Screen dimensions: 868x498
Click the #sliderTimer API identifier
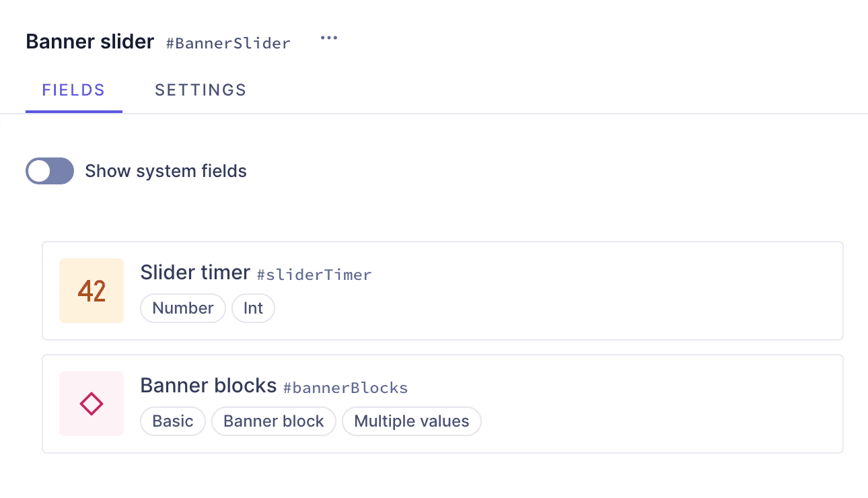(314, 275)
